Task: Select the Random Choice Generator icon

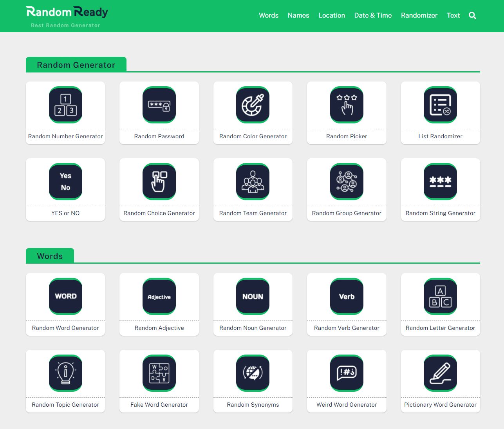Action: pos(159,181)
